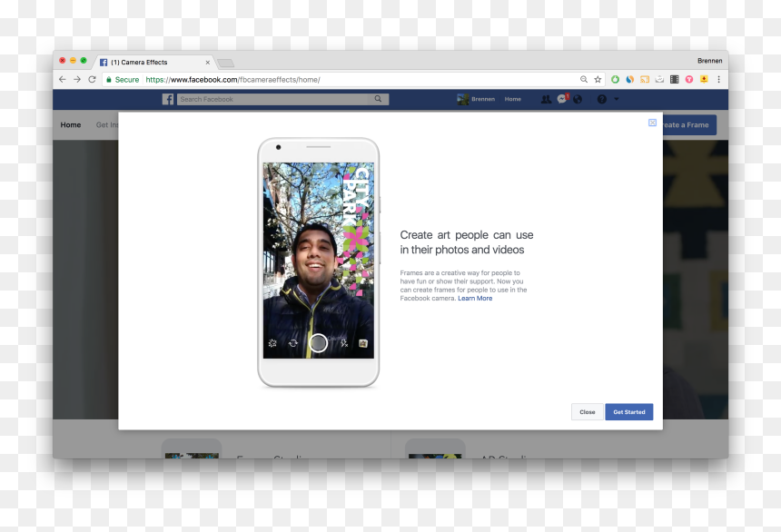
Task: Click the search magnifier button
Action: click(x=378, y=99)
